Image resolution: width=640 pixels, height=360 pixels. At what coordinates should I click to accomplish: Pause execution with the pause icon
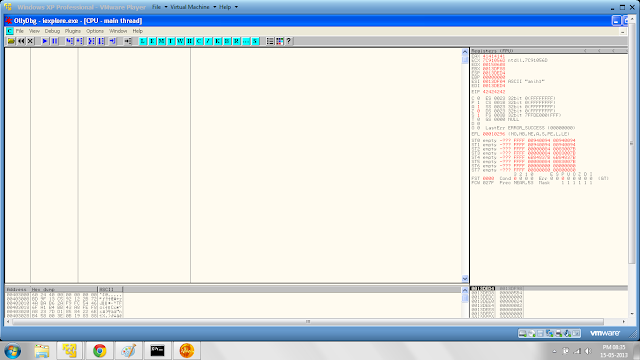click(x=54, y=41)
